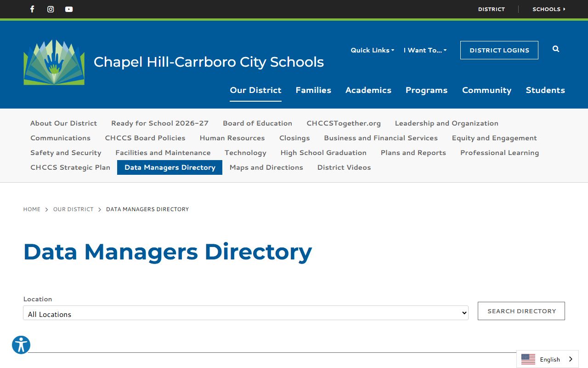Go to Board of Education

pyautogui.click(x=257, y=123)
